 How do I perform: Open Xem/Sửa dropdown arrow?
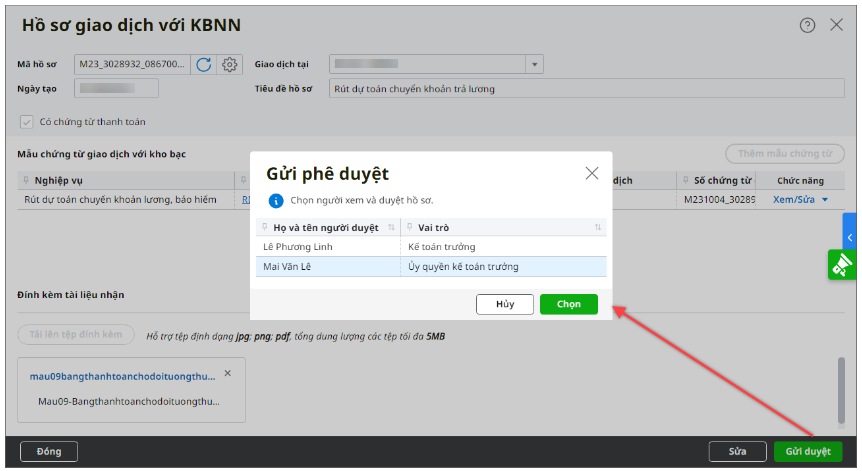tap(825, 200)
